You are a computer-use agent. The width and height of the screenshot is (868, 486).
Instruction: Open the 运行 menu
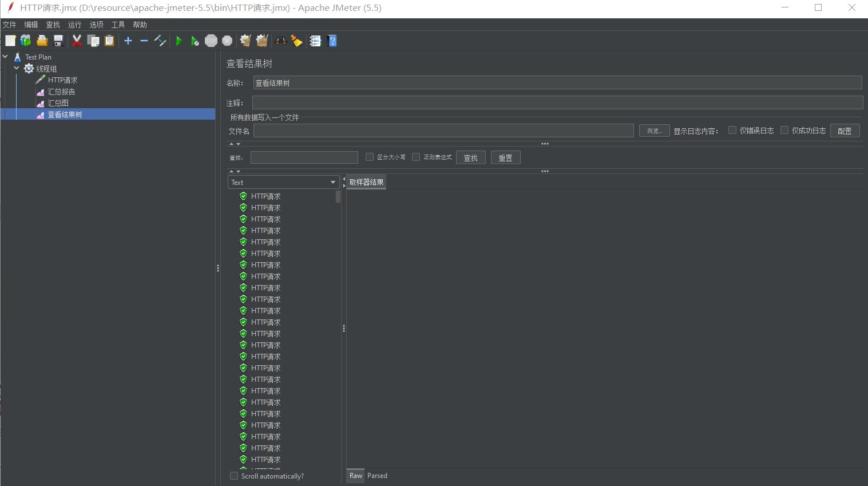click(x=74, y=25)
